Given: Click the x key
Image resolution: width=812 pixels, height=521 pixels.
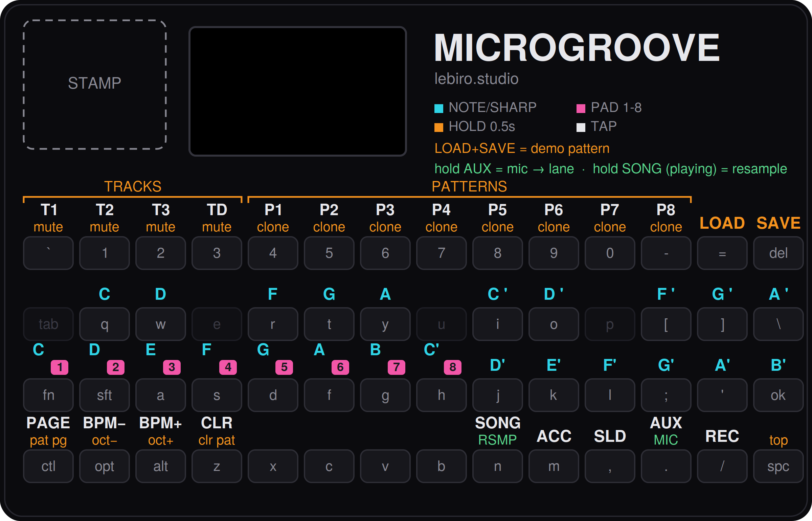Looking at the screenshot, I should coord(273,466).
